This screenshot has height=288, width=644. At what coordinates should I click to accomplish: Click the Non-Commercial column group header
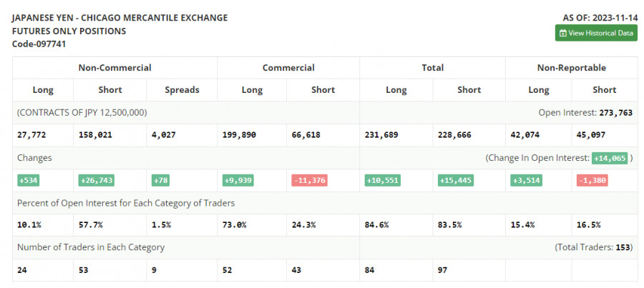point(114,68)
